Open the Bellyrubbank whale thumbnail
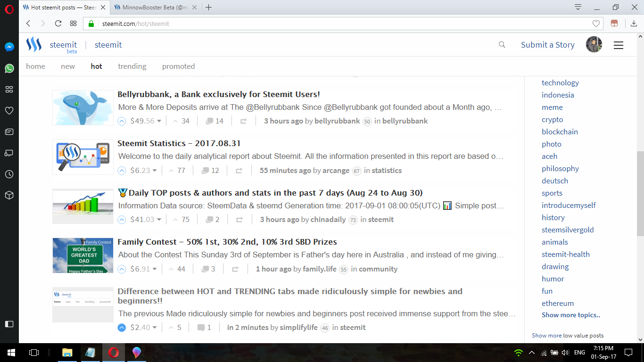 83,107
